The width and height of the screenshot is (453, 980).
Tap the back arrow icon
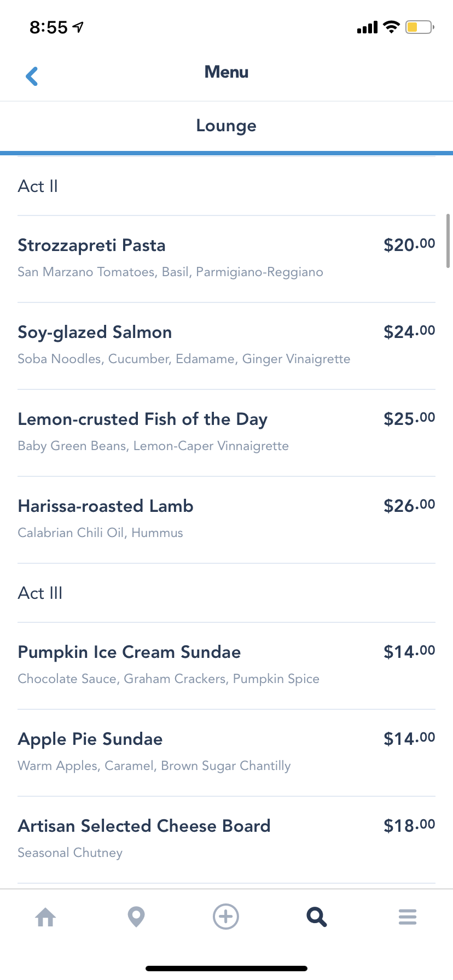coord(32,76)
